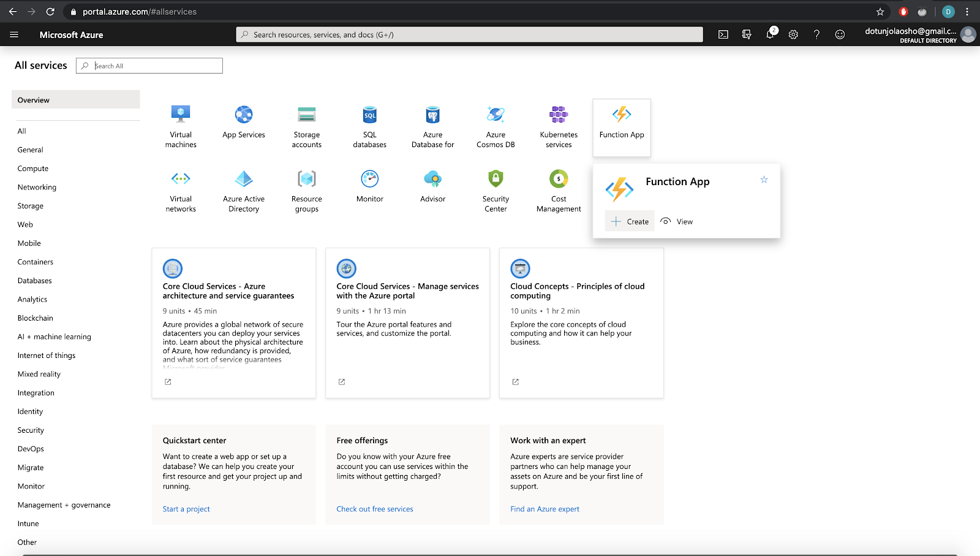
Task: Select the Migrate category
Action: tap(31, 468)
